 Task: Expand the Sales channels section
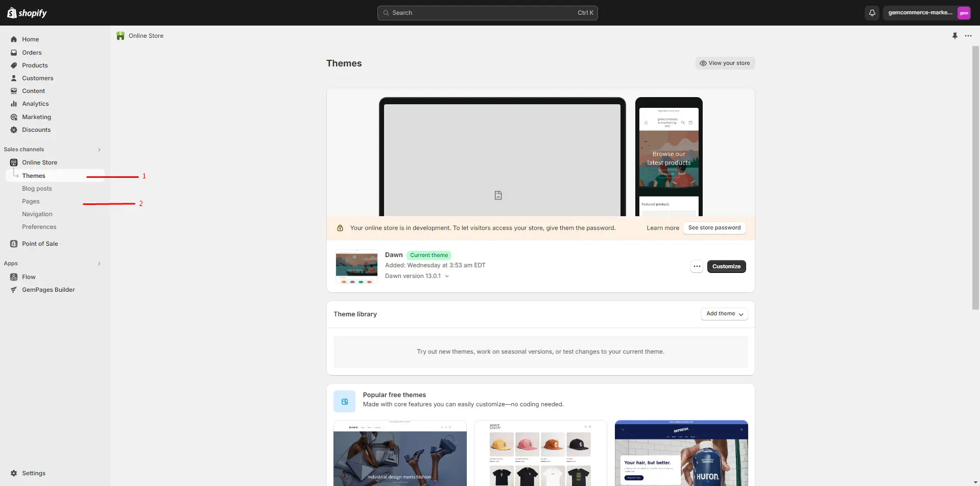pos(99,150)
